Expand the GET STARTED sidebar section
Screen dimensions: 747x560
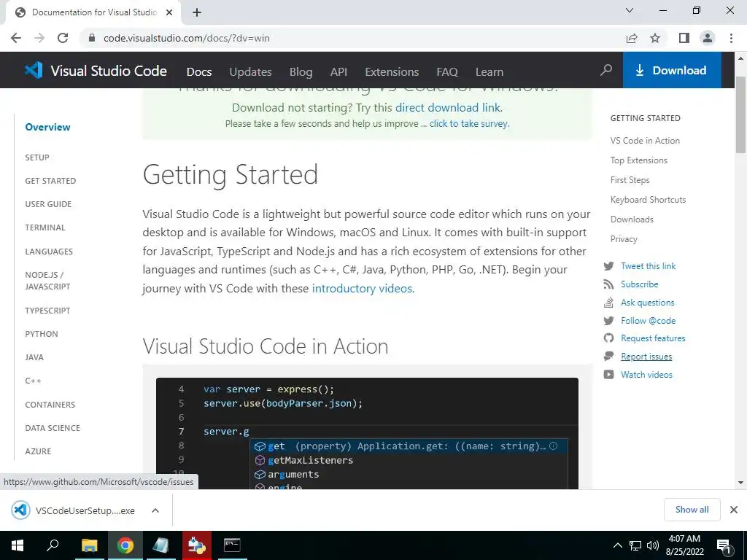[x=50, y=181]
